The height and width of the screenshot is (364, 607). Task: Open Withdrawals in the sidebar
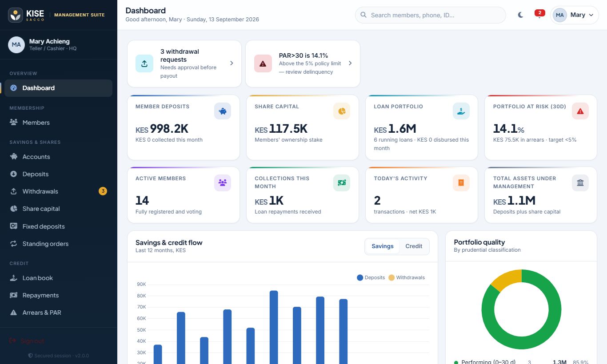pos(58,191)
